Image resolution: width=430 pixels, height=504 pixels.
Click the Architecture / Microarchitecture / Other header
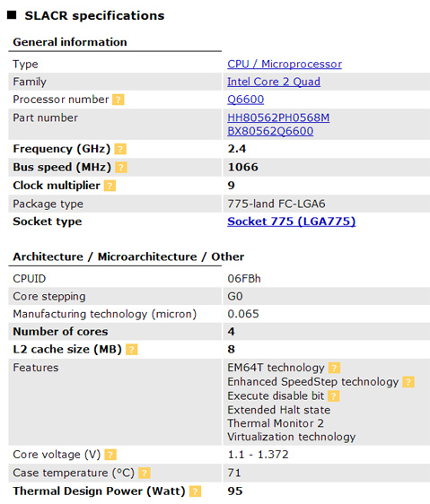(x=128, y=256)
